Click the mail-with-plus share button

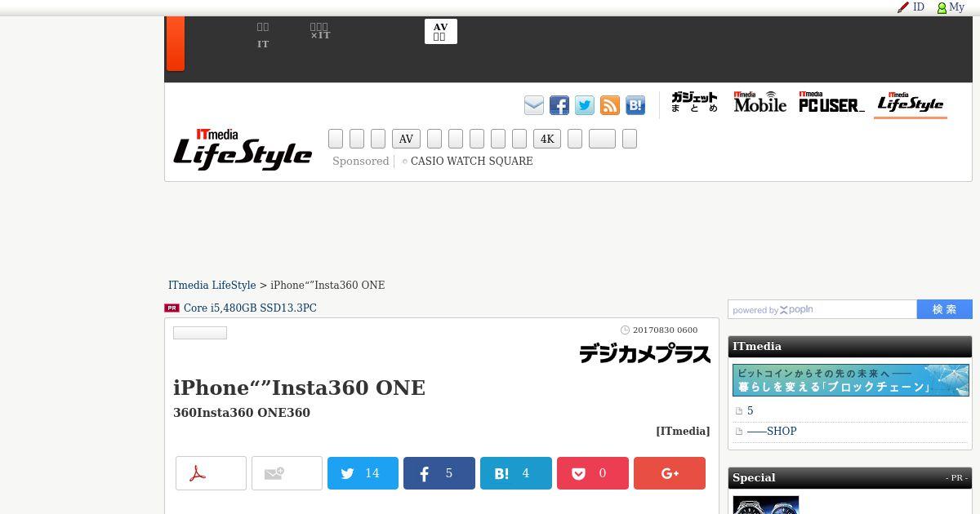pyautogui.click(x=287, y=473)
